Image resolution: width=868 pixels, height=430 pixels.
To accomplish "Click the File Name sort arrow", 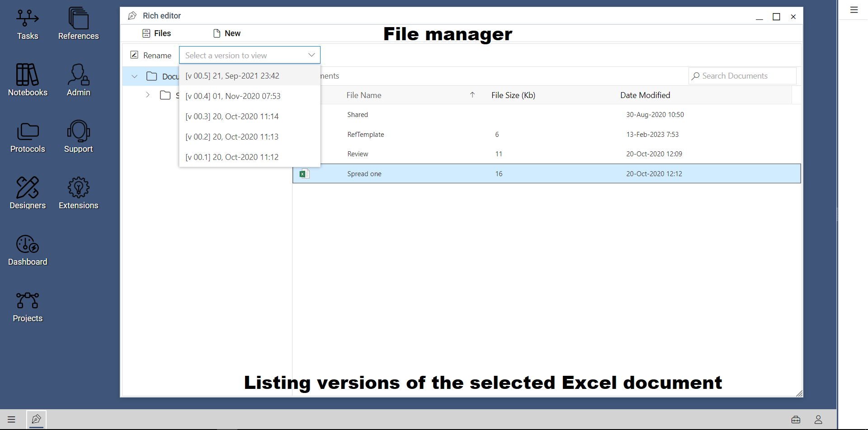I will 472,95.
